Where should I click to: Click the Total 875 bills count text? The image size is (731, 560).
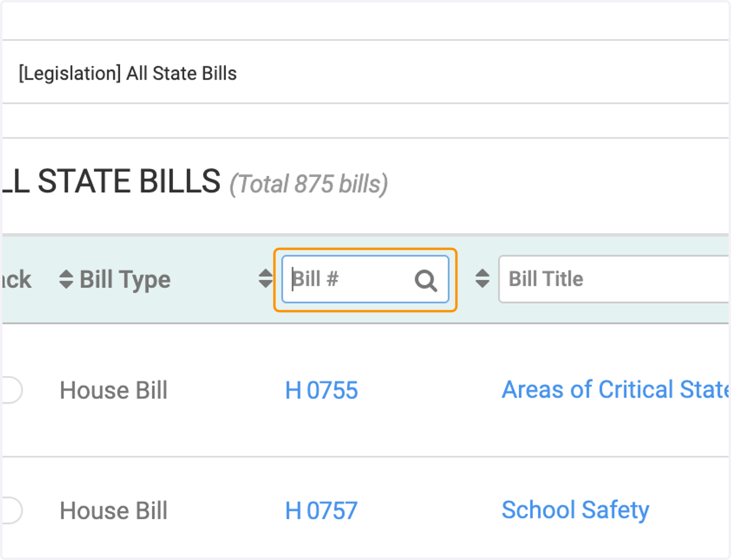pos(309,183)
